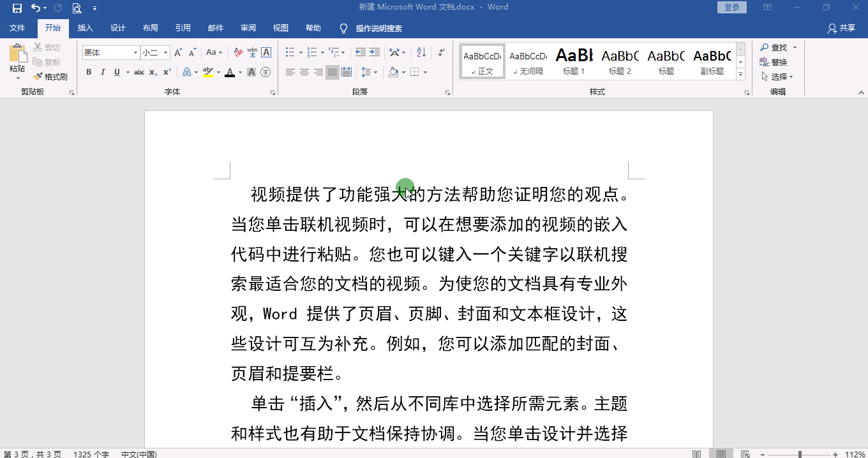Click the Replace (替换) icon
The width and height of the screenshot is (868, 458).
[x=774, y=62]
